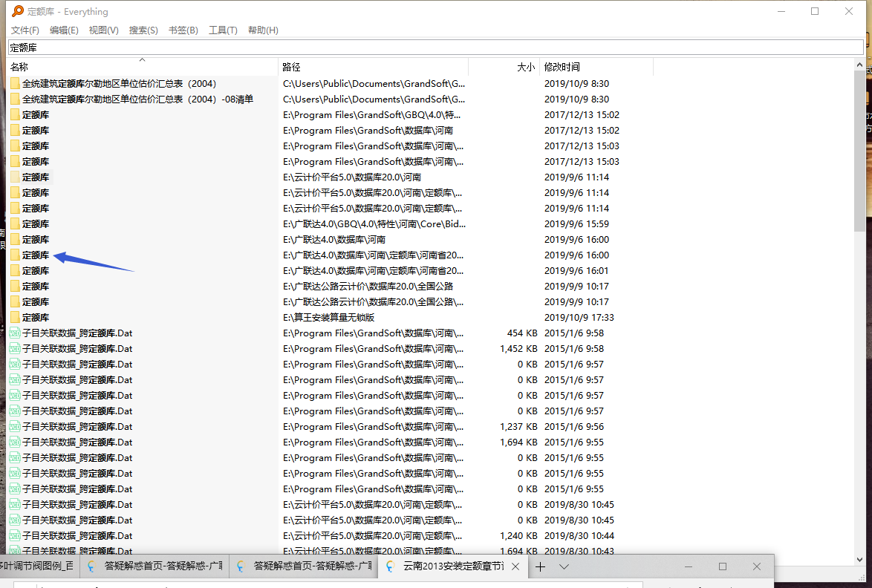Click modified time 2019/10/9 17:33
Viewport: 872px width, 588px height.
click(x=579, y=317)
